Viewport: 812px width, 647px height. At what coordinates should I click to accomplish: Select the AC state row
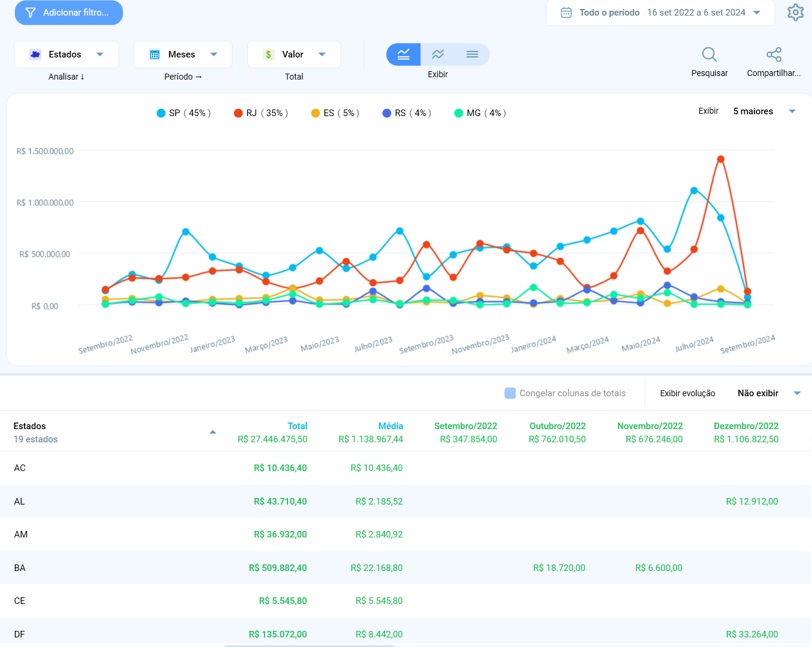pos(406,468)
